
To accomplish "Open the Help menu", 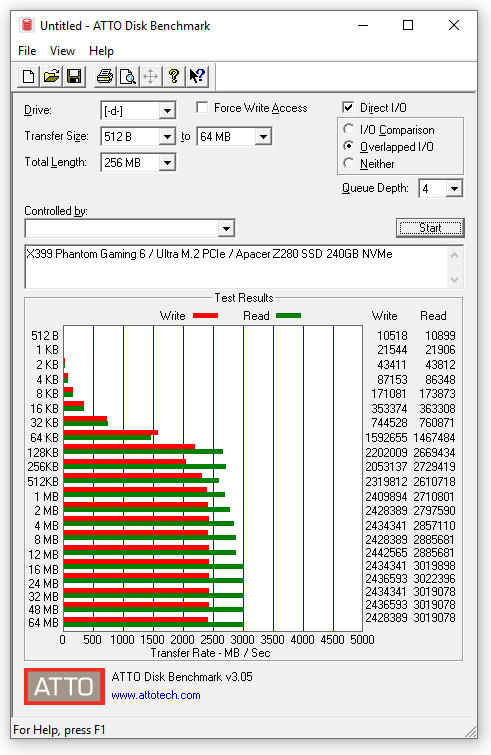I will tap(101, 51).
